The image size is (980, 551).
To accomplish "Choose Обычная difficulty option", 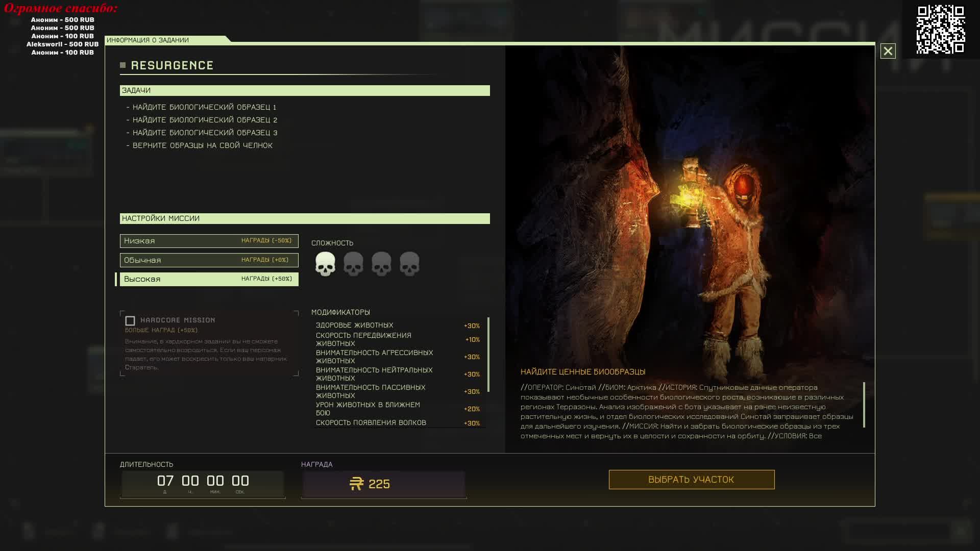I will coord(209,260).
